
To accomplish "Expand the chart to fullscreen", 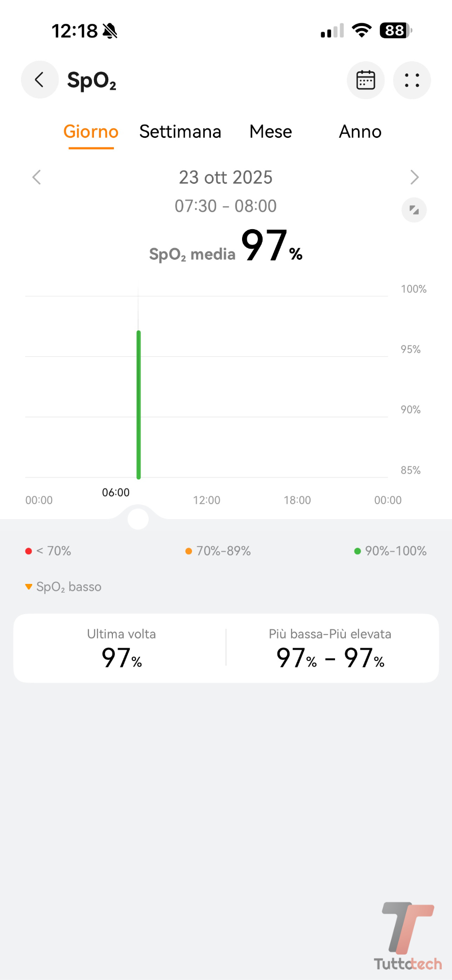I will pyautogui.click(x=414, y=210).
